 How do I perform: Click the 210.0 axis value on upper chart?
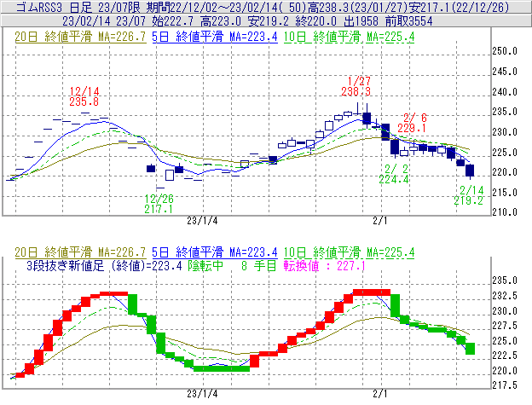(x=505, y=212)
